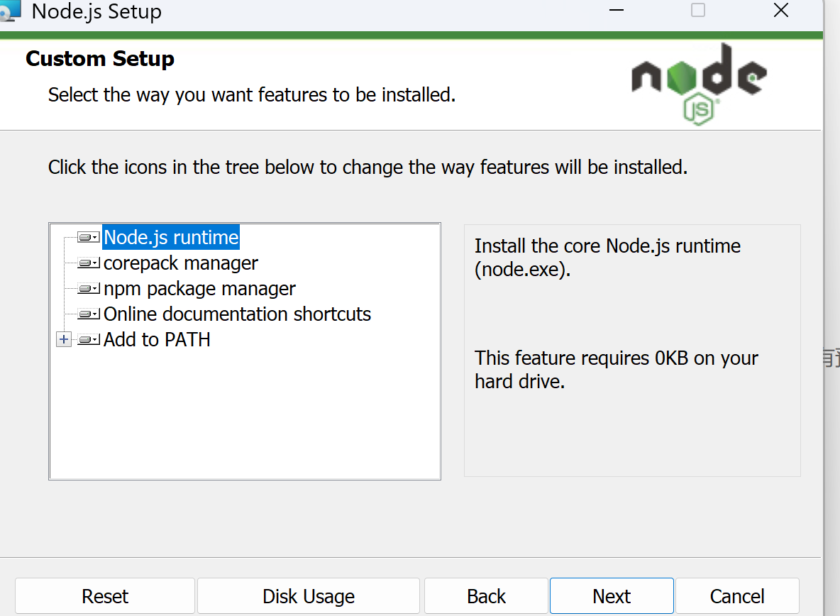Select Online documentation shortcuts feature
Screen dimensions: 840x616
(237, 314)
